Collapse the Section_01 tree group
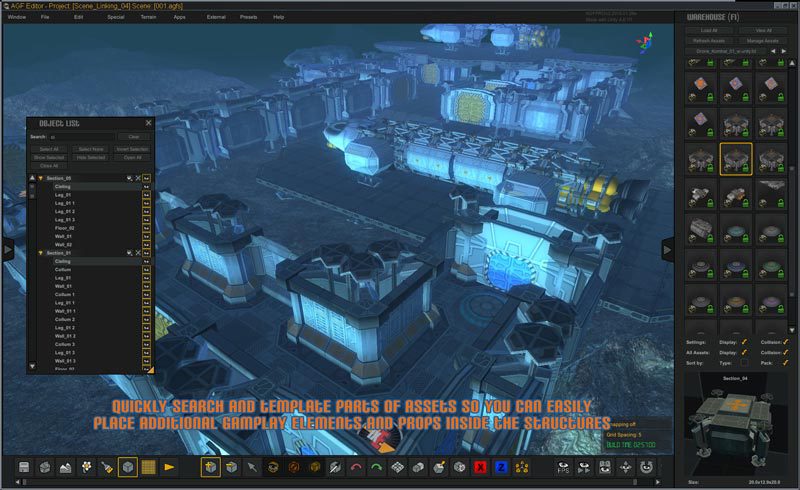Screen dimensions: 800x490 (40, 253)
